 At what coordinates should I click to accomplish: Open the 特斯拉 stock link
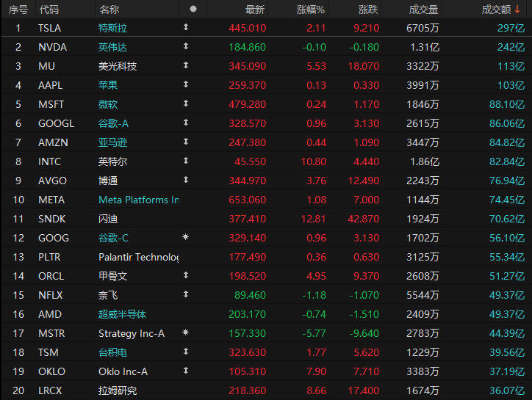[112, 28]
